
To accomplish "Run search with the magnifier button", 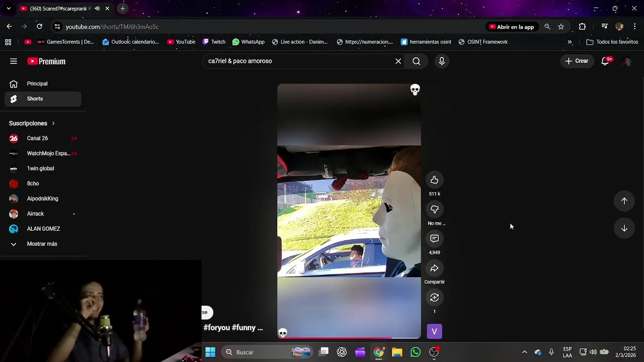I will [416, 61].
